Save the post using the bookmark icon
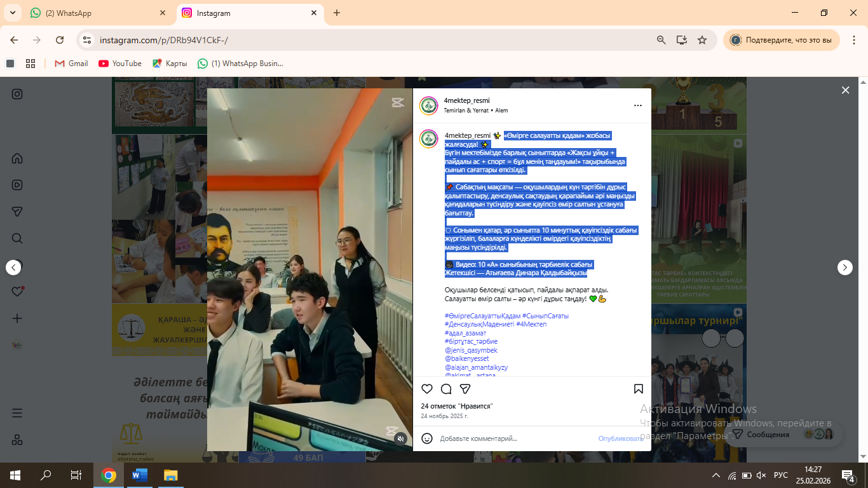 [639, 389]
